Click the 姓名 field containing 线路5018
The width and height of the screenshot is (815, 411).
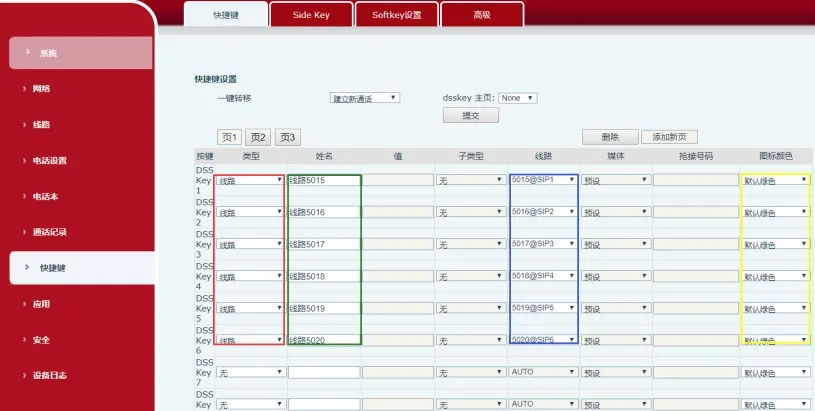pyautogui.click(x=323, y=276)
